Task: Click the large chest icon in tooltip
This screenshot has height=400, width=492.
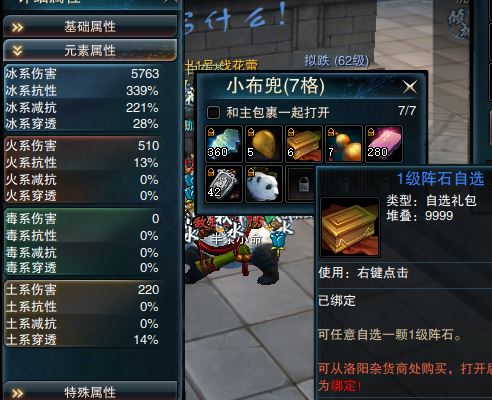Action: point(350,227)
